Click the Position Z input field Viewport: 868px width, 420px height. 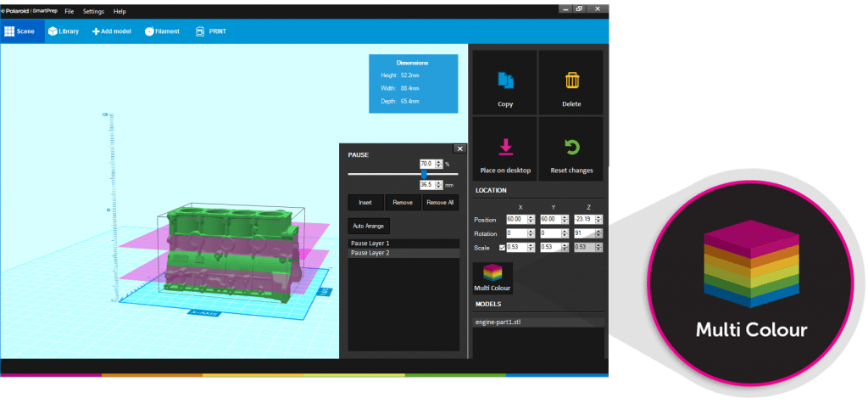click(585, 220)
